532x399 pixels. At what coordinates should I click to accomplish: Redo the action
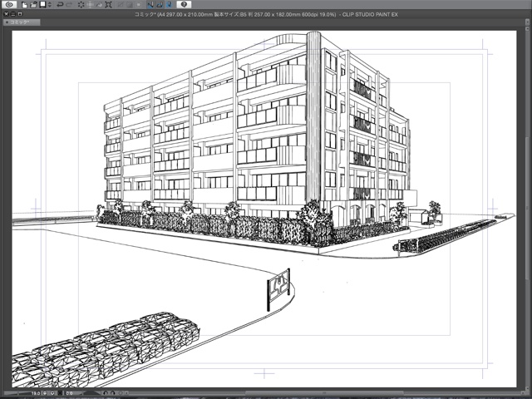tap(69, 5)
